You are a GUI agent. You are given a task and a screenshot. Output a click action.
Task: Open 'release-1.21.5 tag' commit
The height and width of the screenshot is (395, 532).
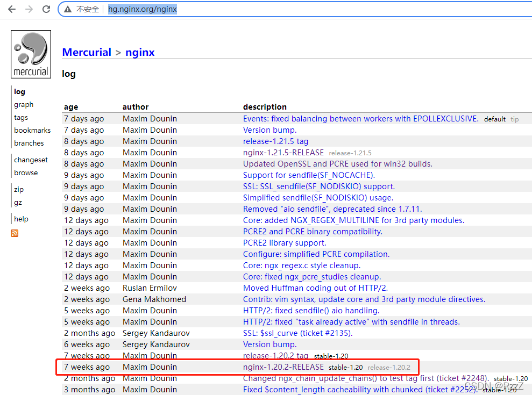pos(275,141)
